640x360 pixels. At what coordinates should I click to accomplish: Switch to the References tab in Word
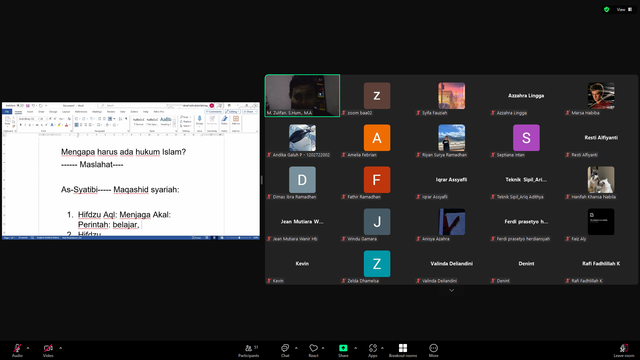pyautogui.click(x=81, y=111)
